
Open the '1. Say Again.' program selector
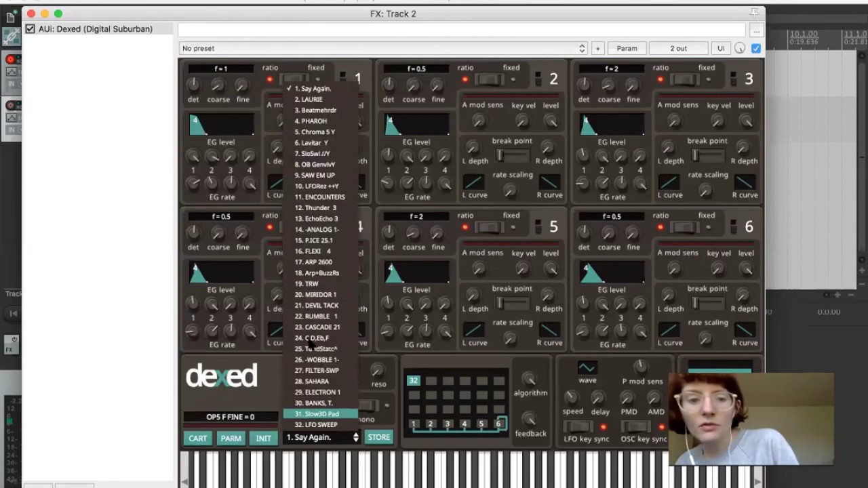point(322,438)
